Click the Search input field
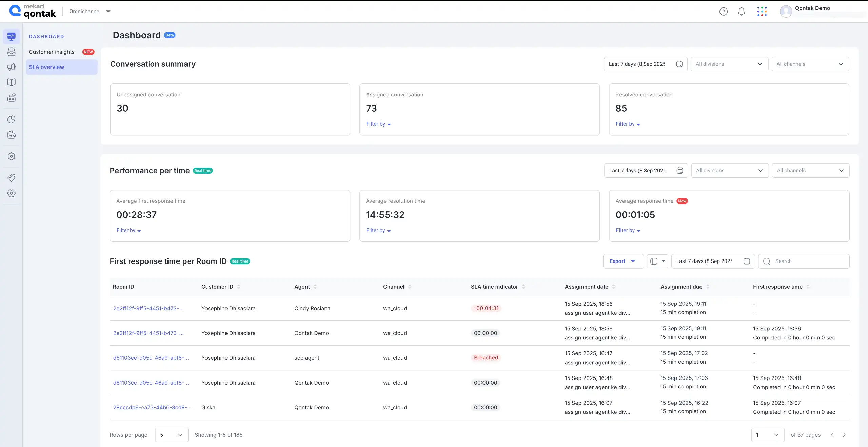 [x=804, y=261]
